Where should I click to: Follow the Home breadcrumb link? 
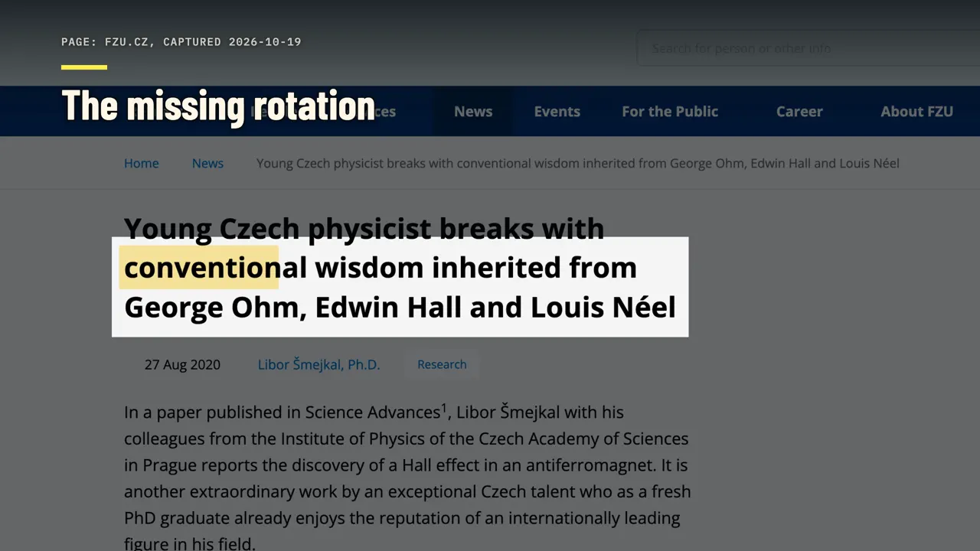[142, 163]
